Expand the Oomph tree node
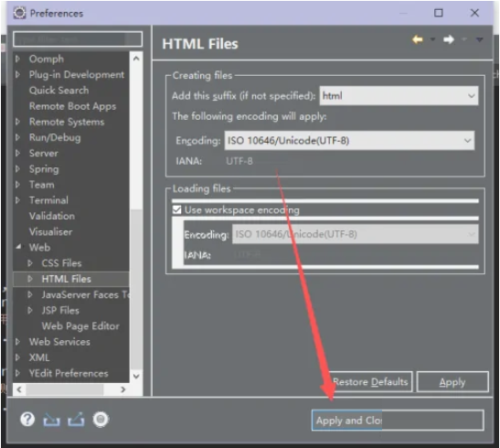 (x=18, y=59)
